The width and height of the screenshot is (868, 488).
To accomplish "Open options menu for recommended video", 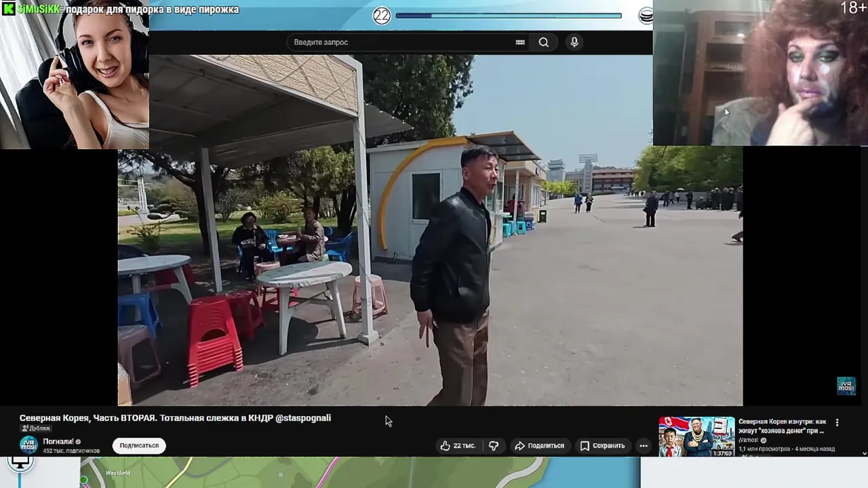I will pos(837,422).
